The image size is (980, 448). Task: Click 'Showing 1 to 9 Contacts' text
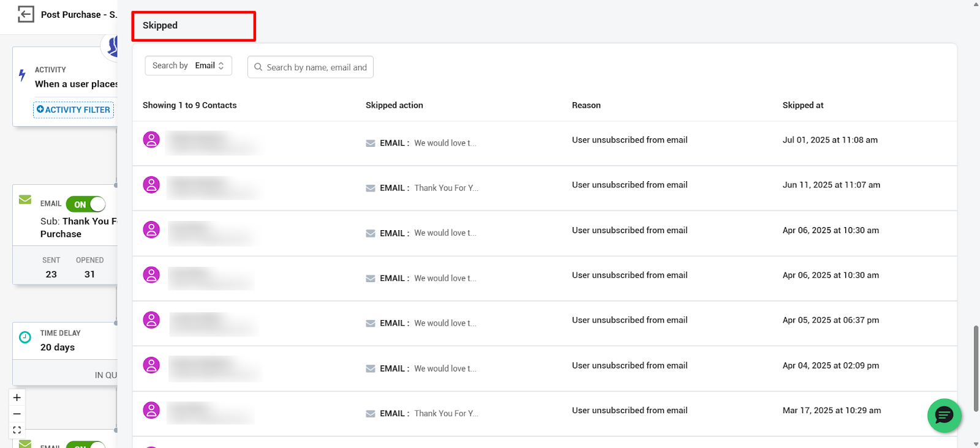pos(189,105)
